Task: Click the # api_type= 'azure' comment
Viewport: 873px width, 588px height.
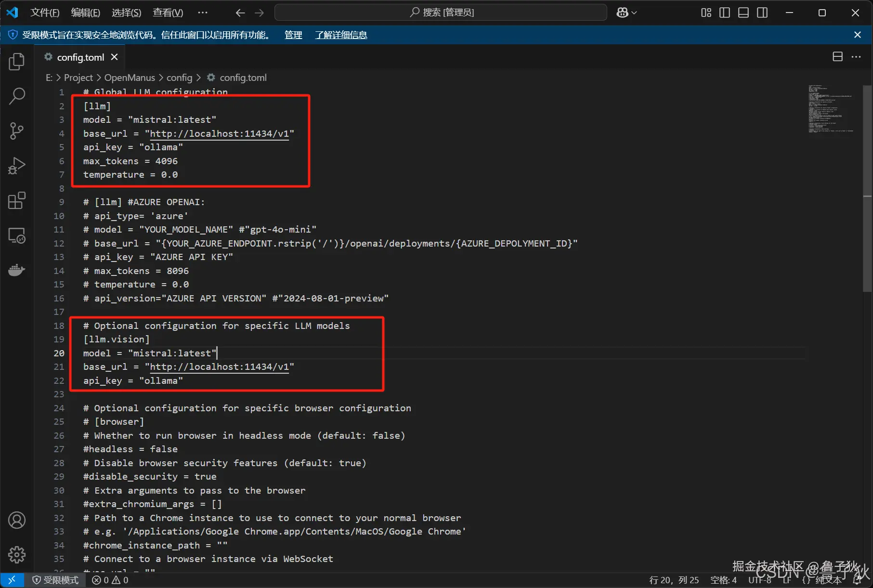Action: point(135,216)
